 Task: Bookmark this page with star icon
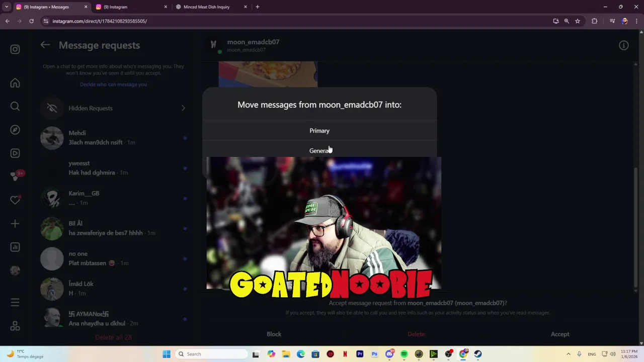coord(578,21)
